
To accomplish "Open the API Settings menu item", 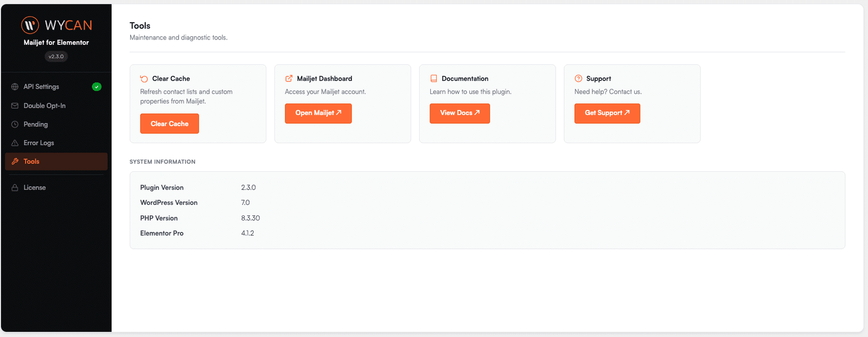I will click(x=56, y=87).
